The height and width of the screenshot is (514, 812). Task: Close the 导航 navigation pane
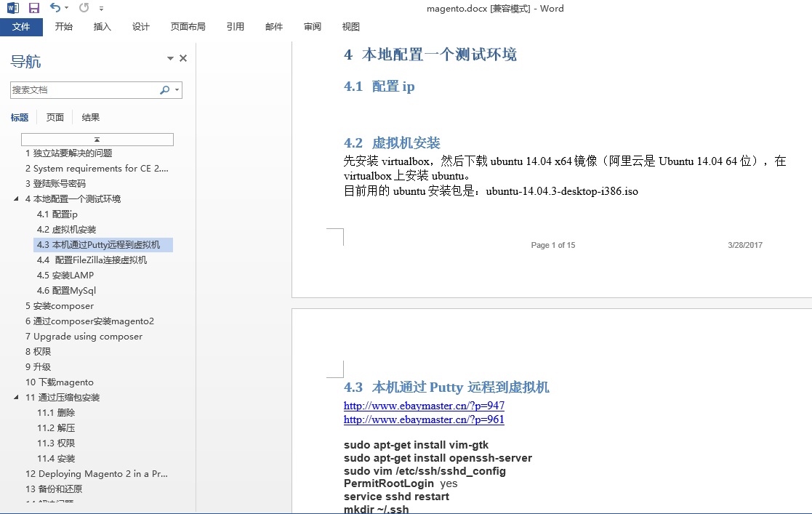pos(183,58)
